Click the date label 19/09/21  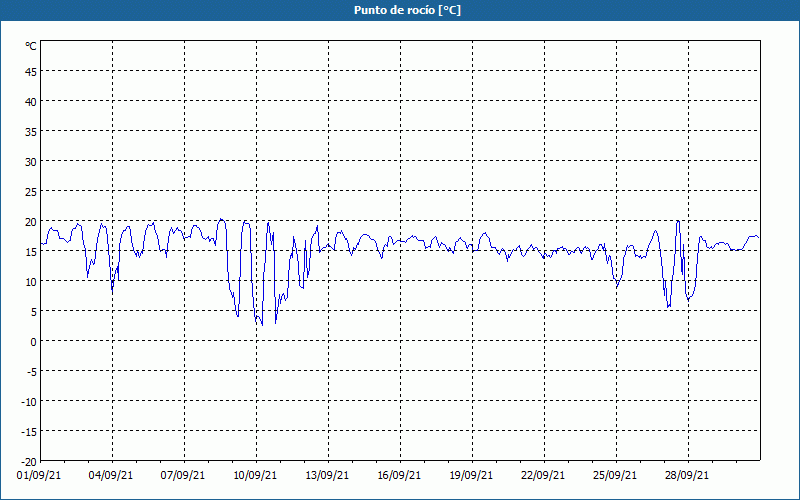click(471, 476)
